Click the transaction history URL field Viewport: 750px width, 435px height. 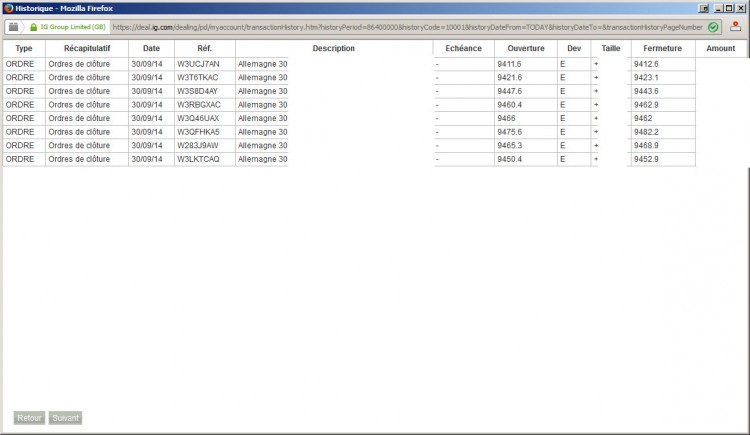[408, 27]
